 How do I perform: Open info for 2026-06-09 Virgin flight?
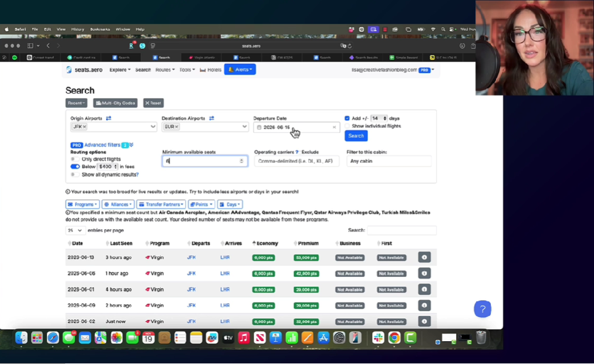coord(424,305)
